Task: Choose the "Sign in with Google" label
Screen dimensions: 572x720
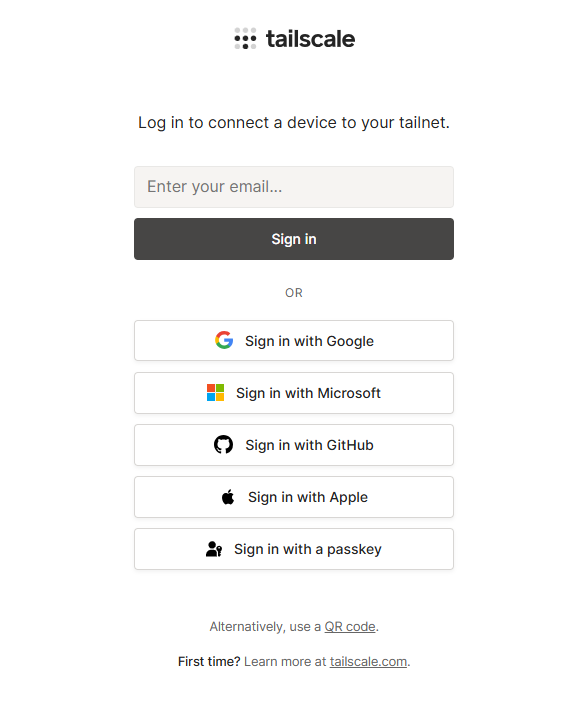Action: (309, 341)
